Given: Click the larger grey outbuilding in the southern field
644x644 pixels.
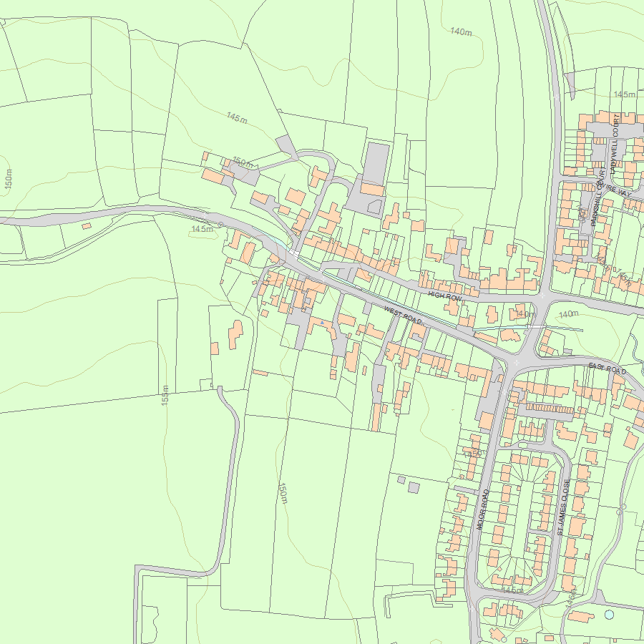Looking at the screenshot, I should tap(414, 488).
